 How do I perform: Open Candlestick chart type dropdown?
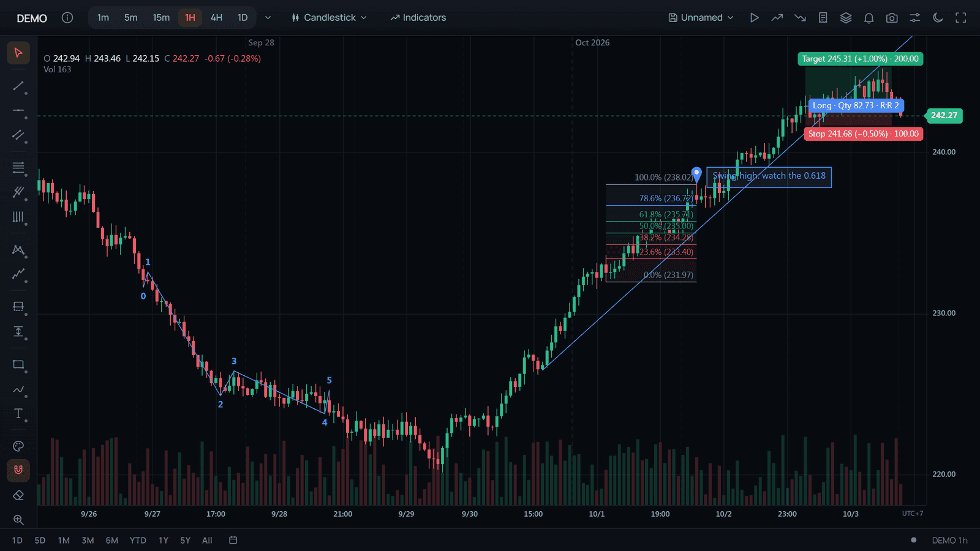(x=330, y=18)
